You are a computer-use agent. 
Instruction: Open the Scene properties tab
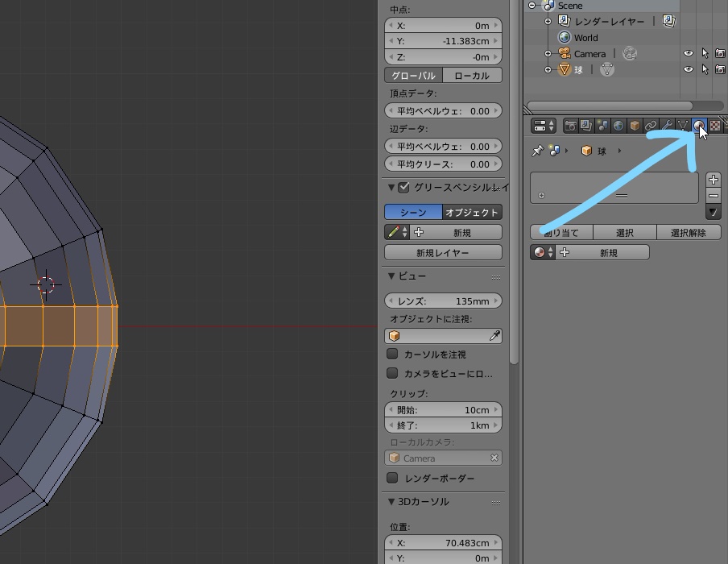click(x=602, y=126)
